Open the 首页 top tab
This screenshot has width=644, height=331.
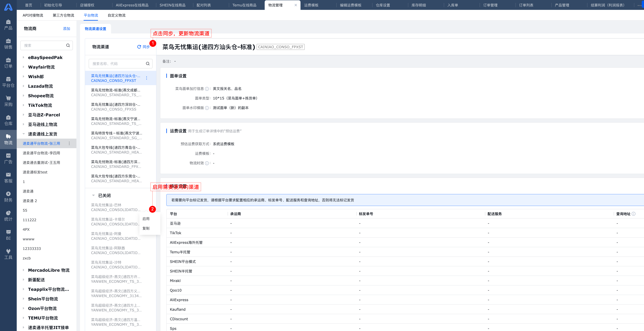(x=29, y=5)
